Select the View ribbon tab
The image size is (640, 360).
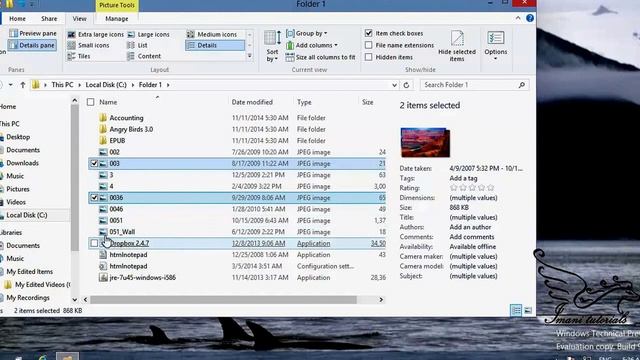click(x=79, y=19)
